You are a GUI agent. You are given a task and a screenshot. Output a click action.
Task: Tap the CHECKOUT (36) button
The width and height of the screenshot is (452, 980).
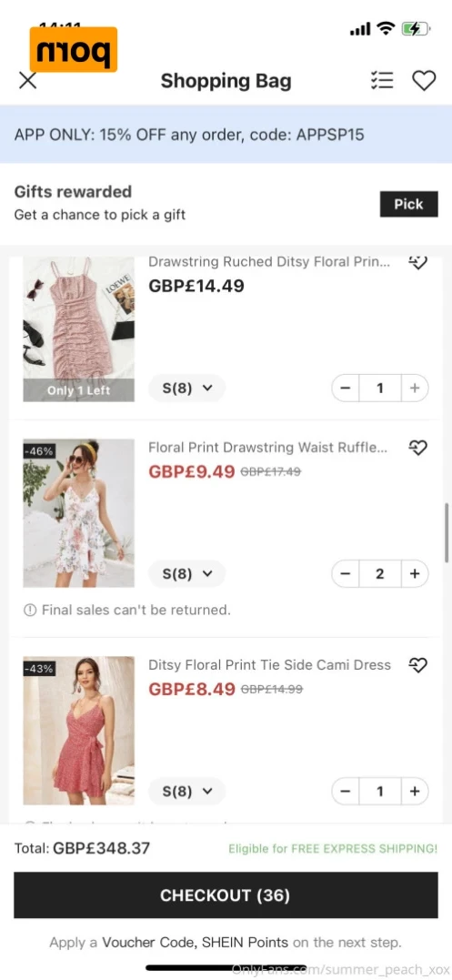point(226,895)
